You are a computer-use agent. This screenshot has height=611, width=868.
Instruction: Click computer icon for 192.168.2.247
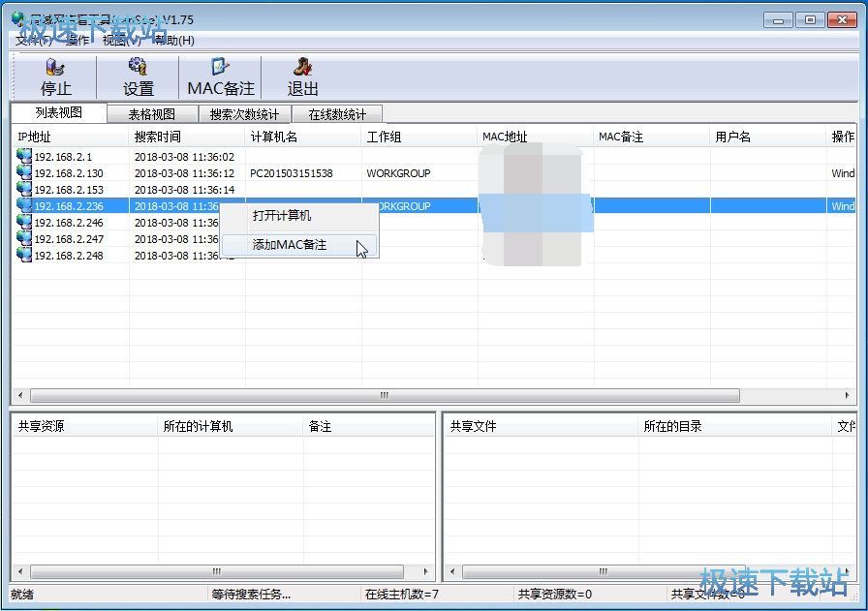click(x=24, y=238)
